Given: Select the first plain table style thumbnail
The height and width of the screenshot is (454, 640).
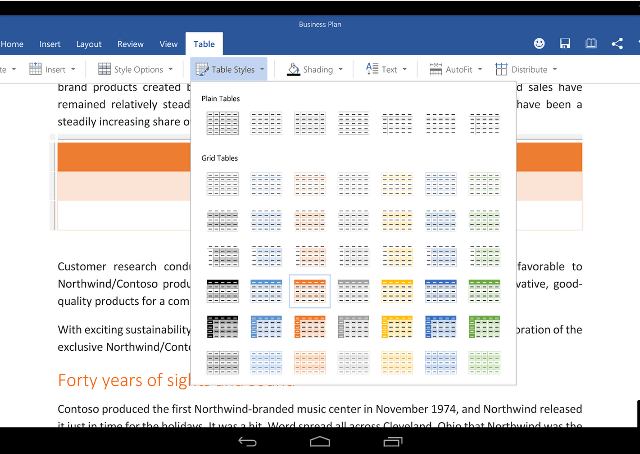Looking at the screenshot, I should [x=221, y=123].
